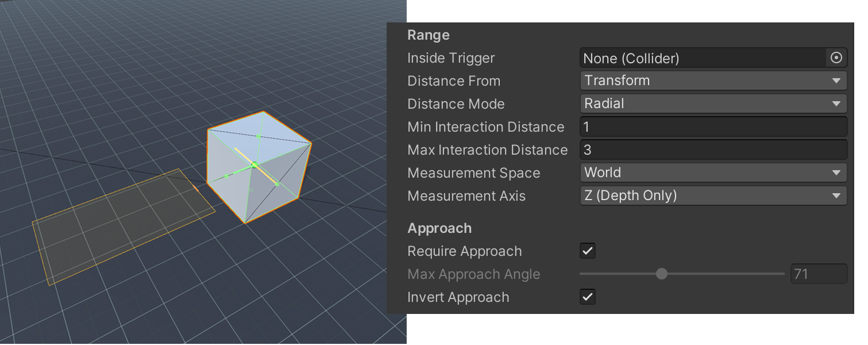
Task: Edit the Min Interaction Distance field
Action: pos(713,126)
